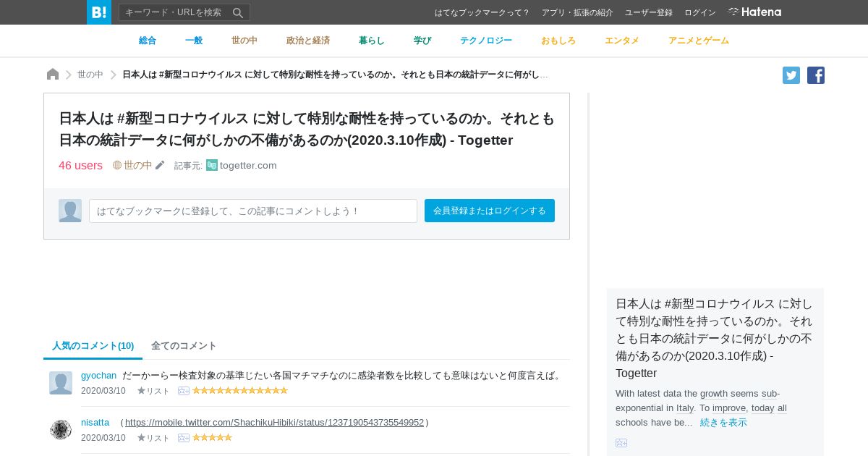Click the togetter.com favicon
The width and height of the screenshot is (868, 456).
point(212,165)
